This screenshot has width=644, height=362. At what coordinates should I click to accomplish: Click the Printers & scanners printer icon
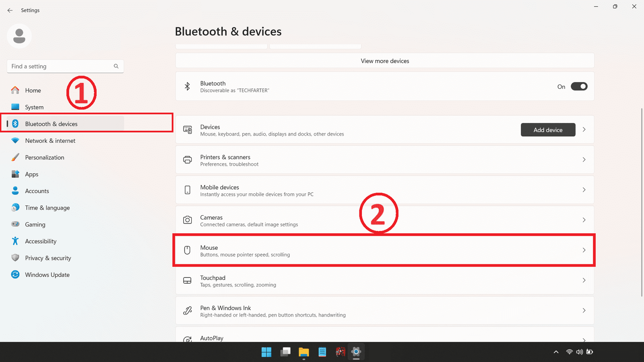[187, 160]
